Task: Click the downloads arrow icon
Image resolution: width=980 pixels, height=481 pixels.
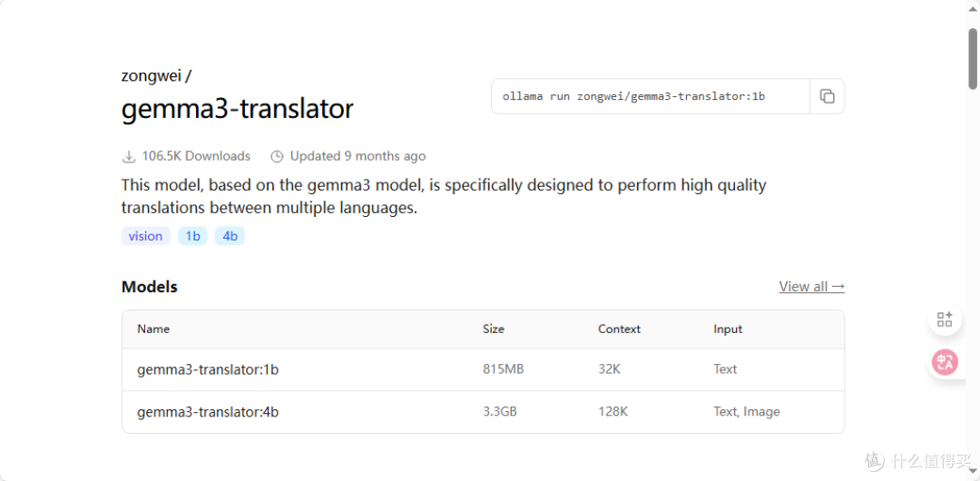Action: 129,156
